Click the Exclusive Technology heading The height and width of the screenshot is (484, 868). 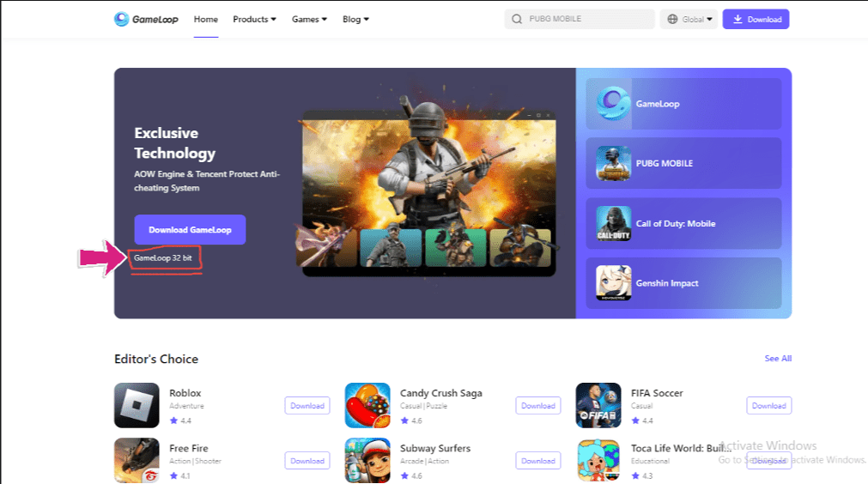[174, 143]
